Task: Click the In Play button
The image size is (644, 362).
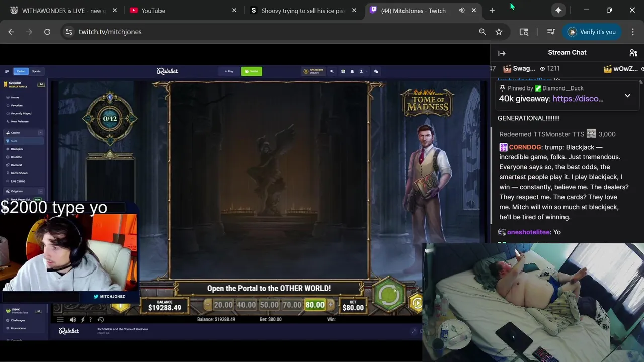Action: (229, 71)
